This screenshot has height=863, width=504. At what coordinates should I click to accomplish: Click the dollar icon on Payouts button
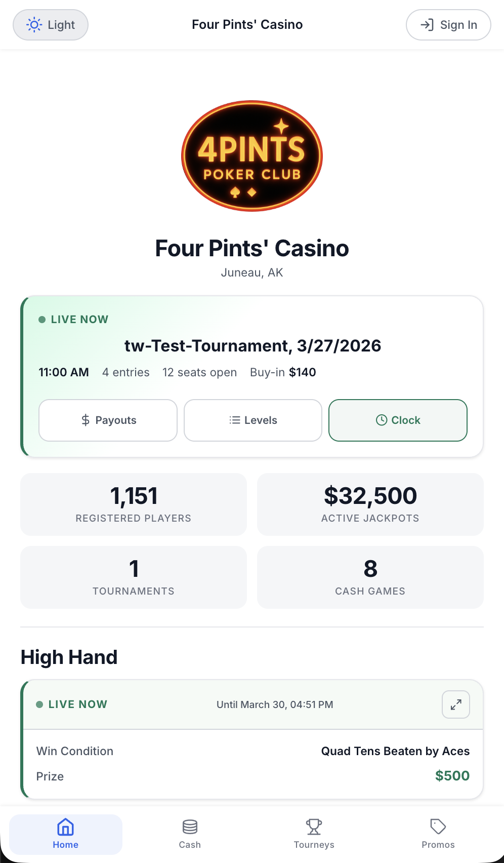86,420
